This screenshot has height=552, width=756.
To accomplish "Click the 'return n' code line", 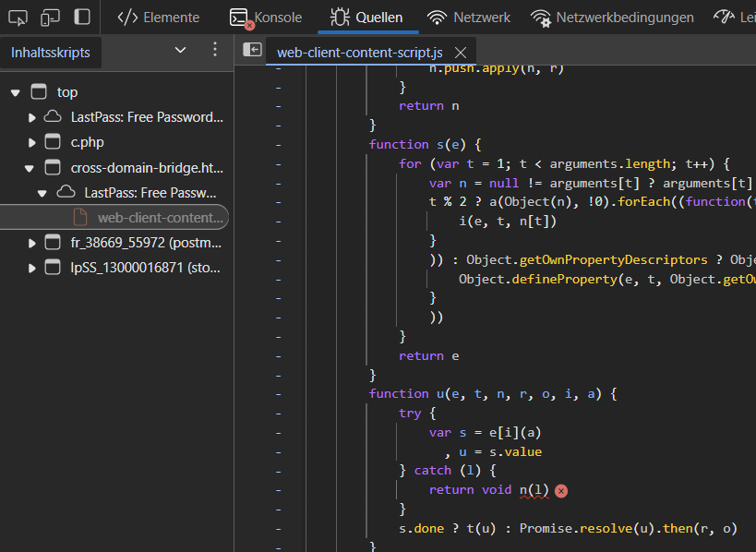I will [428, 105].
